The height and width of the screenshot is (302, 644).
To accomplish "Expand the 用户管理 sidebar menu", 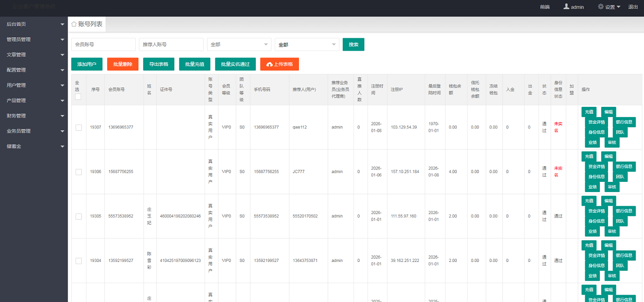I will (x=34, y=85).
